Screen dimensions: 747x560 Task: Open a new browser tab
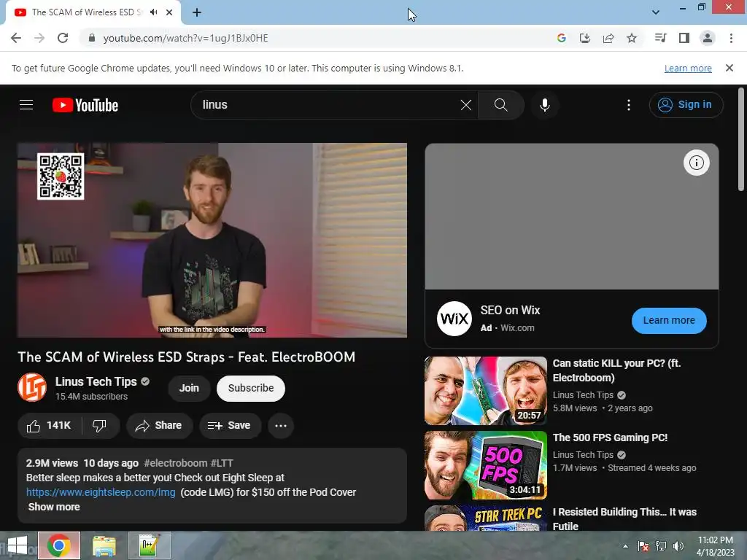pyautogui.click(x=197, y=13)
